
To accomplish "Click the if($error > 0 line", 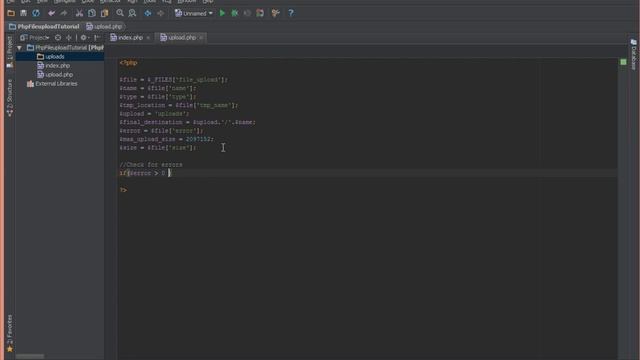I will tap(145, 173).
